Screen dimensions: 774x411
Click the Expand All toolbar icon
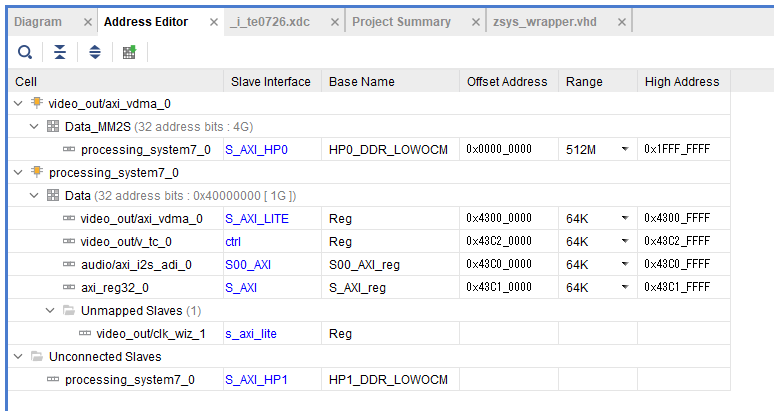coord(95,52)
